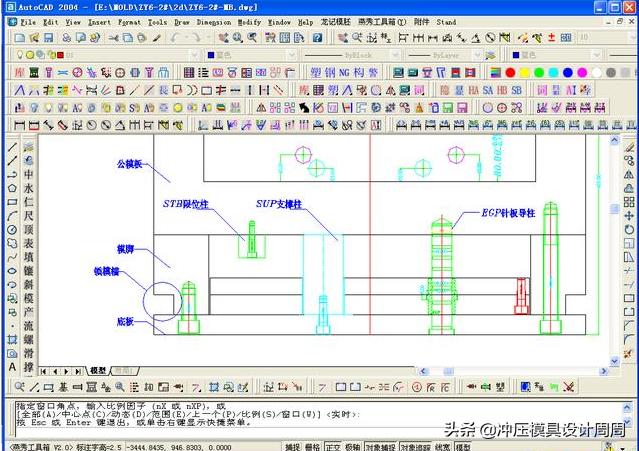Image resolution: width=639 pixels, height=451 pixels.
Task: Open a drawing file via Open icon
Action: [34, 38]
